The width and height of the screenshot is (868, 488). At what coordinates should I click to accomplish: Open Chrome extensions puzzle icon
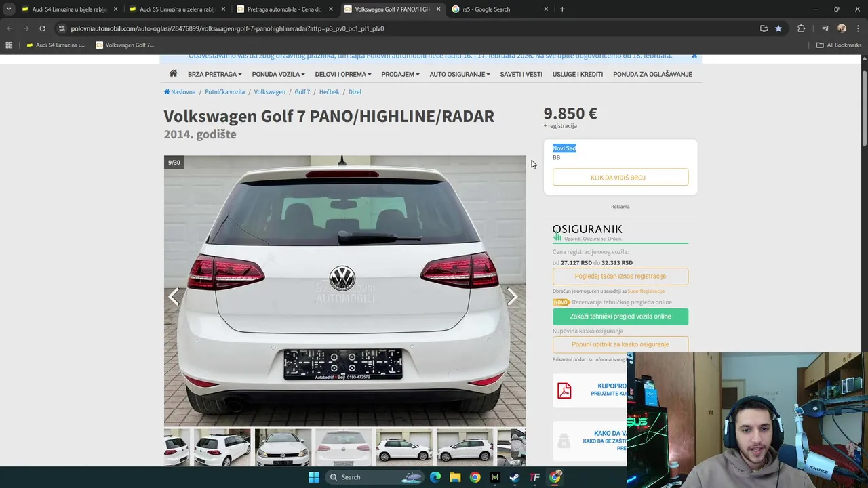802,28
